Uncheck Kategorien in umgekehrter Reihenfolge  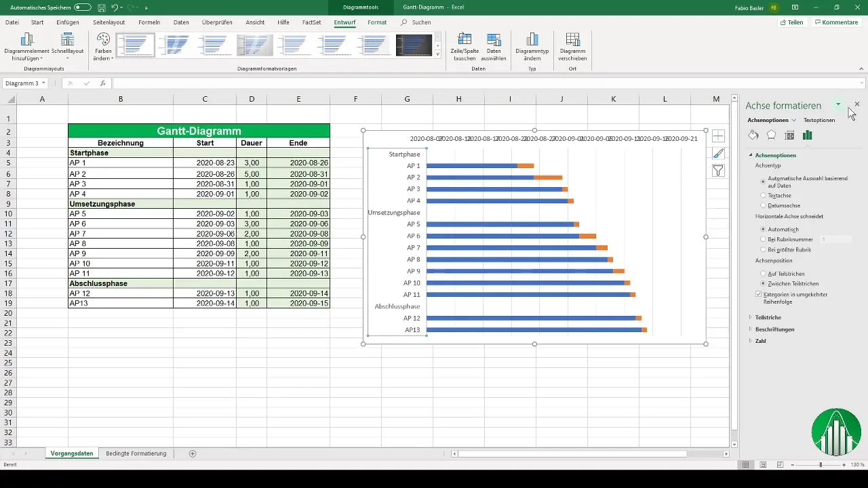(x=758, y=295)
